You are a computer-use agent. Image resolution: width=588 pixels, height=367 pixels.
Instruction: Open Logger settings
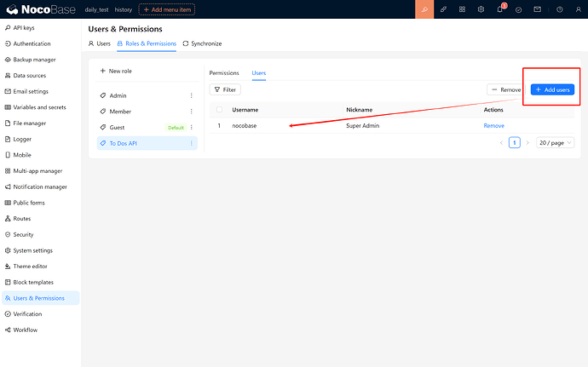point(41,139)
